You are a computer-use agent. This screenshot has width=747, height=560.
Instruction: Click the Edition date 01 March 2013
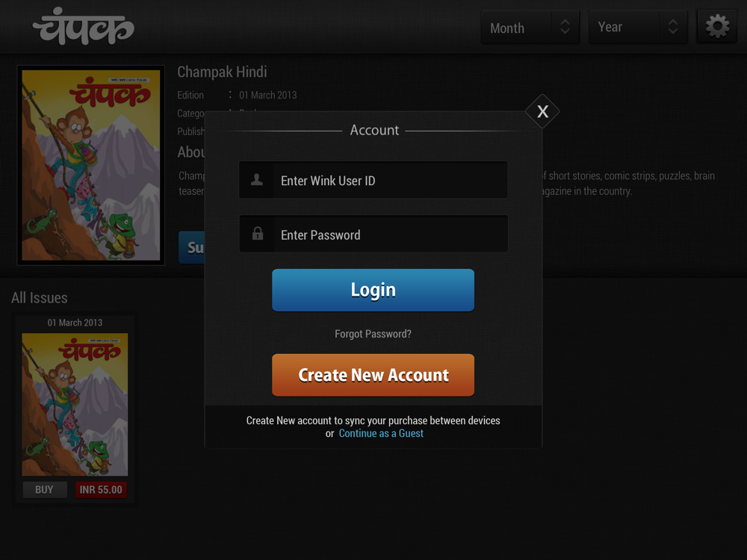pyautogui.click(x=267, y=96)
